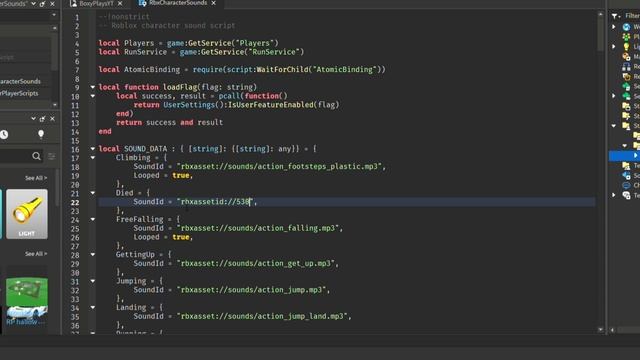Collapse the SOUND_DATA table at line 16
640x360 pixels.
coord(93,149)
